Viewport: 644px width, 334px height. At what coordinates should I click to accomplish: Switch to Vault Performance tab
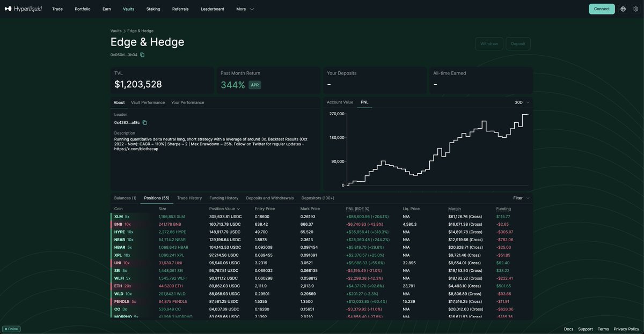148,102
